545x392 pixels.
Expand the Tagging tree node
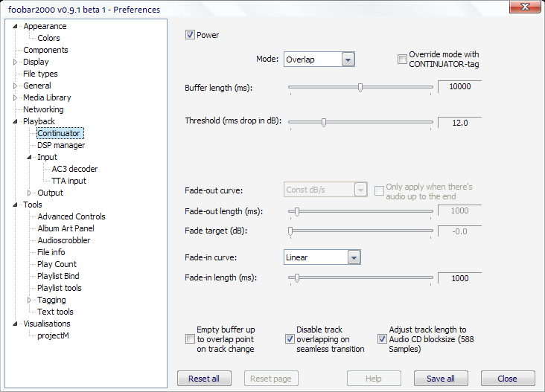tap(30, 300)
